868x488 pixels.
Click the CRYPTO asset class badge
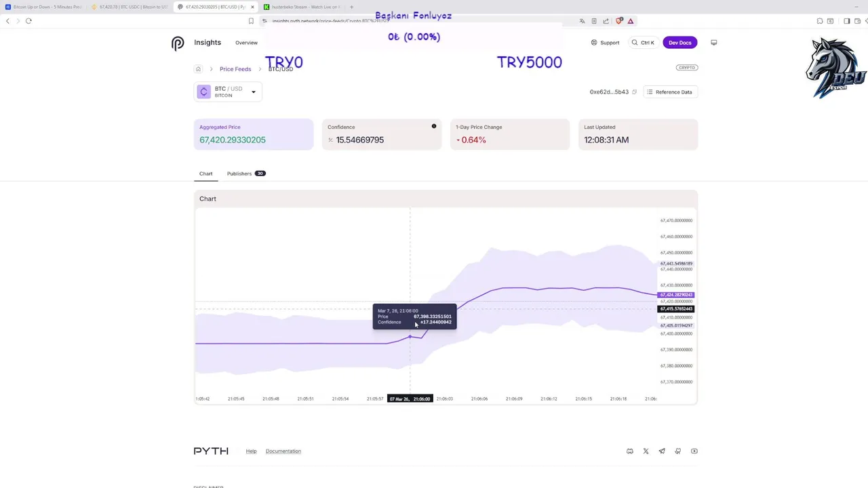[687, 68]
